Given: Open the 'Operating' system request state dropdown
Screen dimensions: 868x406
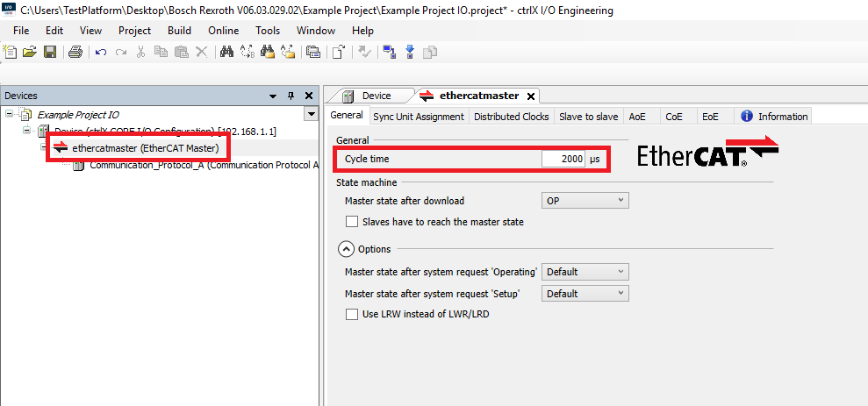Looking at the screenshot, I should pyautogui.click(x=585, y=272).
